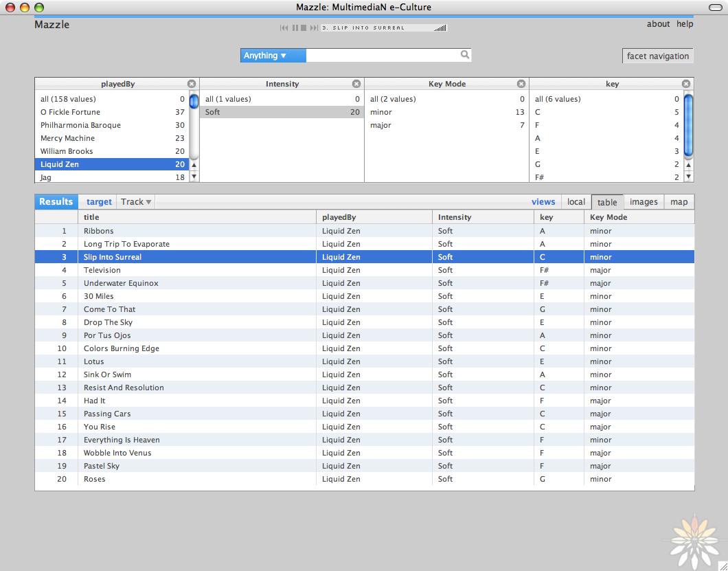The width and height of the screenshot is (728, 571).
Task: Open Mazzle help
Action: tap(684, 24)
